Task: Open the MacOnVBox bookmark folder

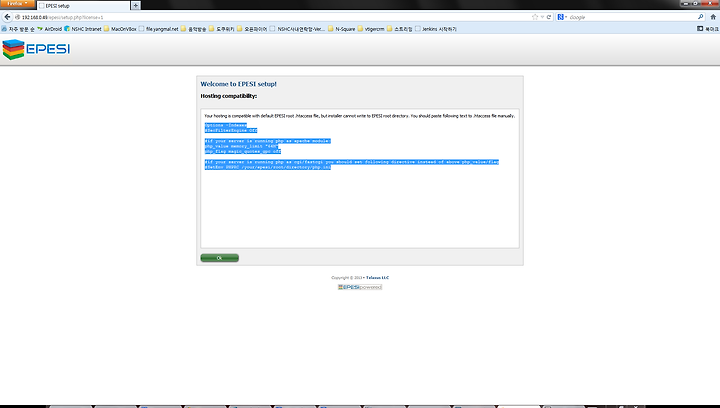Action: click(x=120, y=29)
